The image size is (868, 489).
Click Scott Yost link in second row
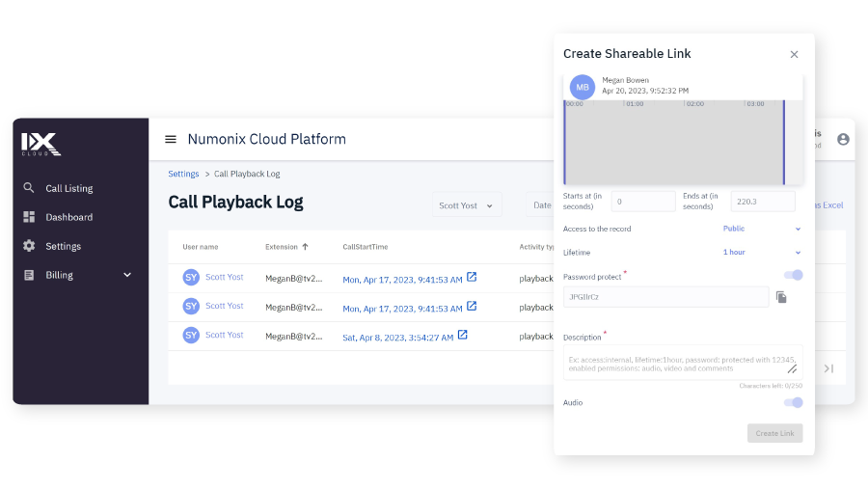(224, 306)
